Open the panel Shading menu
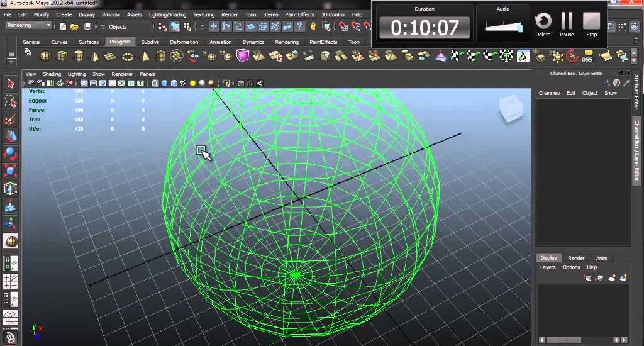This screenshot has height=346, width=644. point(52,74)
